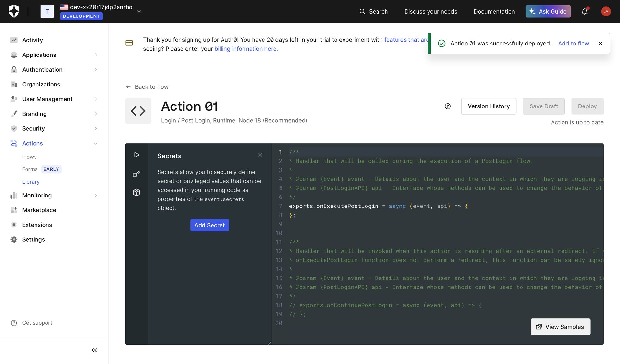Click the help icon beside Version History
Viewport: 620px width, 364px height.
point(448,106)
